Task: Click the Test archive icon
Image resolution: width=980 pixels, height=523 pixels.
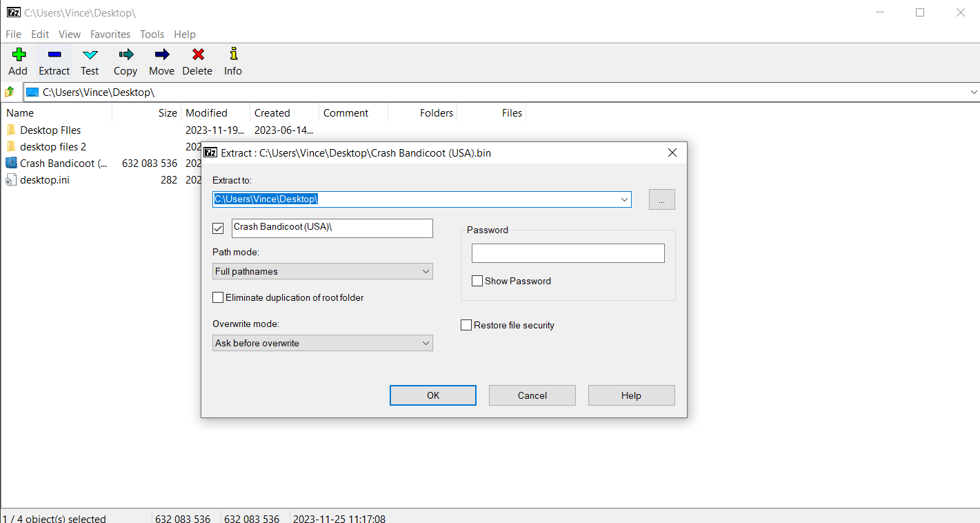Action: pyautogui.click(x=90, y=61)
